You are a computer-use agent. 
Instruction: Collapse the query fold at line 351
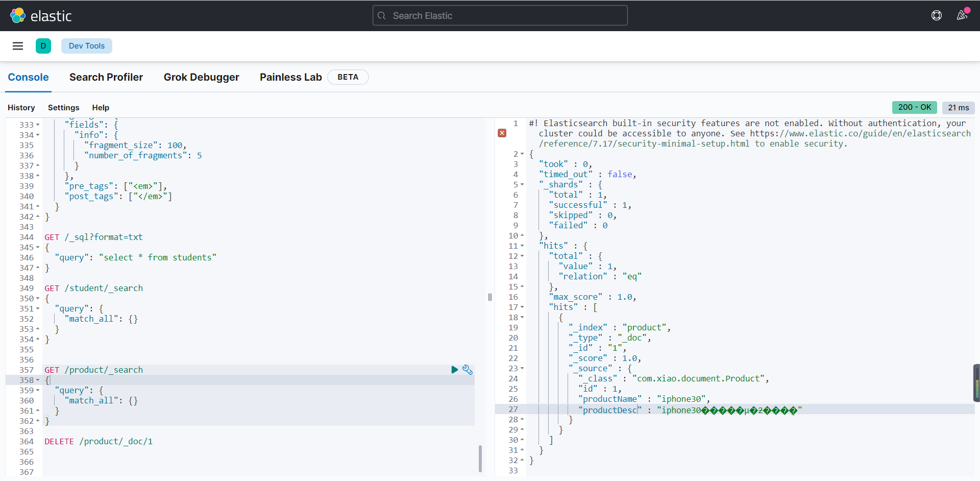click(38, 308)
